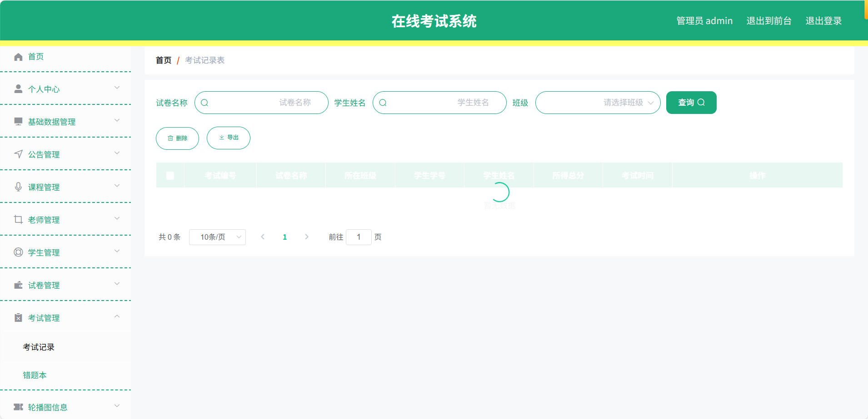Expand 学生管理 menu chevron
The image size is (868, 419).
(x=117, y=251)
